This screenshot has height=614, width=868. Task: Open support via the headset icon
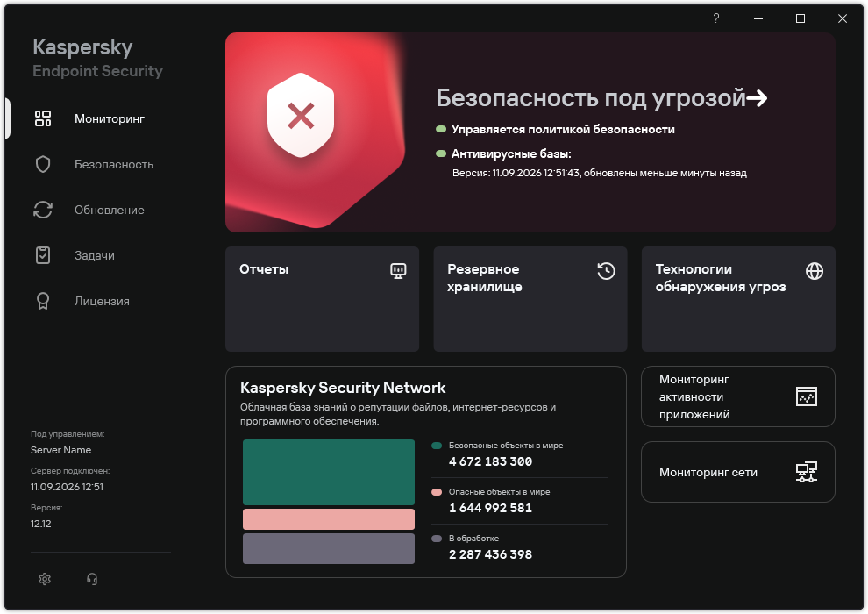coord(92,579)
